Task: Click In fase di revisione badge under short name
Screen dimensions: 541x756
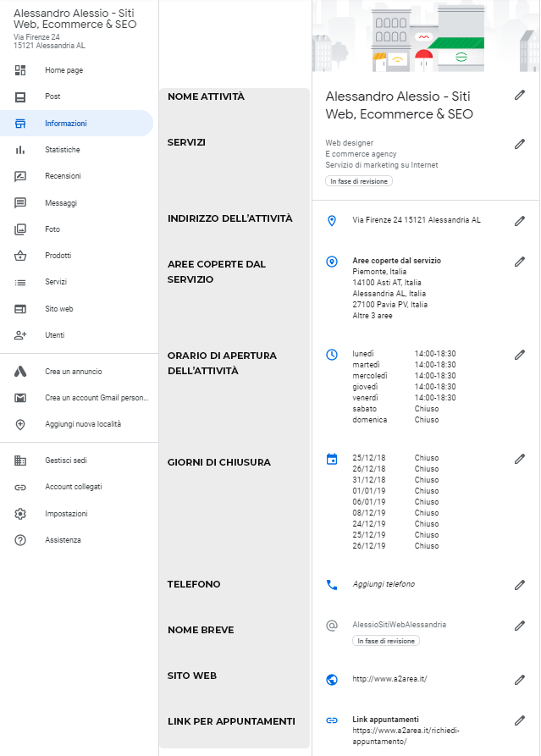Action: (386, 641)
